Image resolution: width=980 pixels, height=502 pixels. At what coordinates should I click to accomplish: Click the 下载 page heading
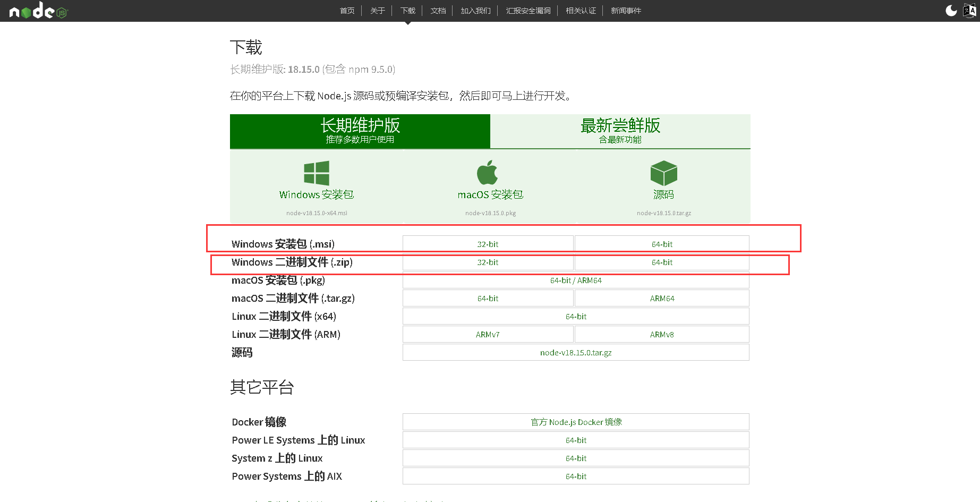coord(246,47)
